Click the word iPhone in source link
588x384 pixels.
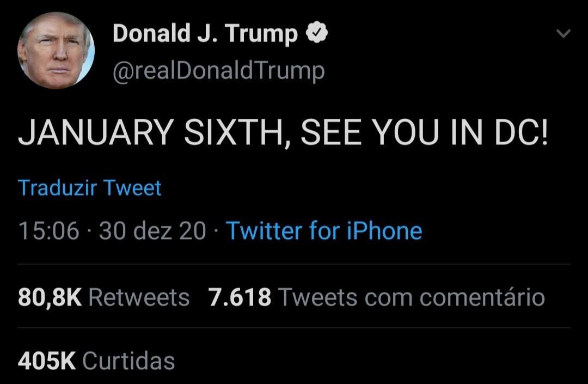point(384,231)
